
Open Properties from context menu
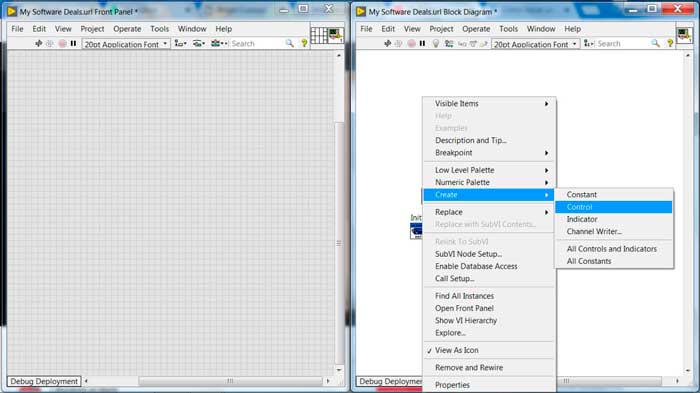point(489,385)
